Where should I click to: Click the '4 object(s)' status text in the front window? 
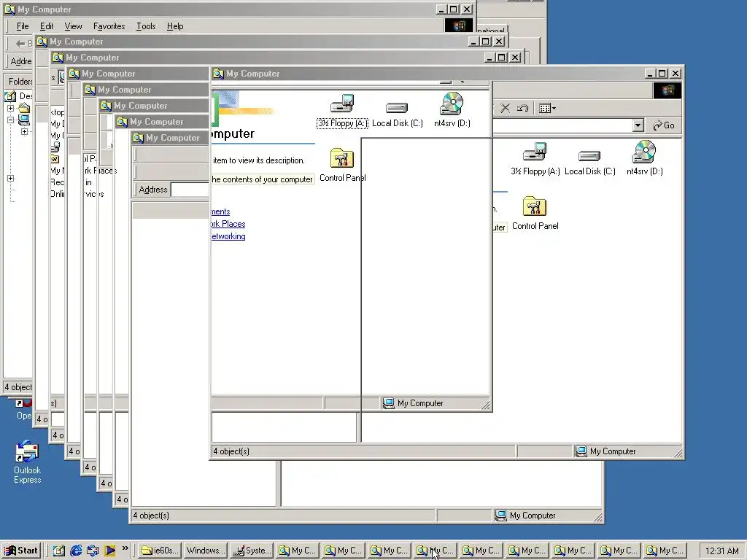tap(231, 451)
